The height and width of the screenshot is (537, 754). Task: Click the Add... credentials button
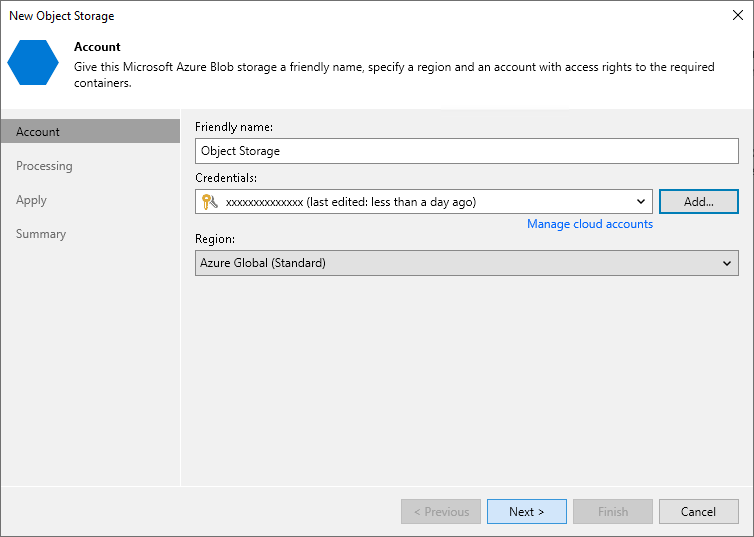(699, 201)
